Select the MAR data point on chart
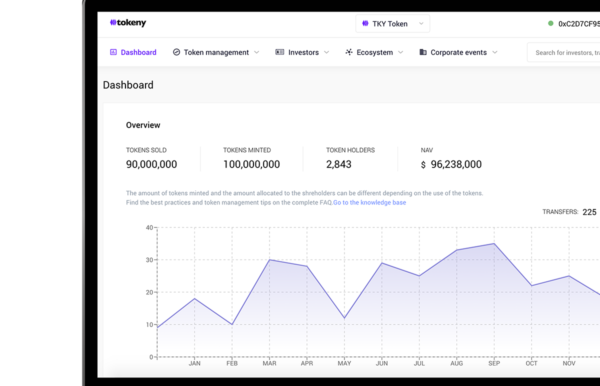Viewport: 600px width, 386px height. click(269, 260)
